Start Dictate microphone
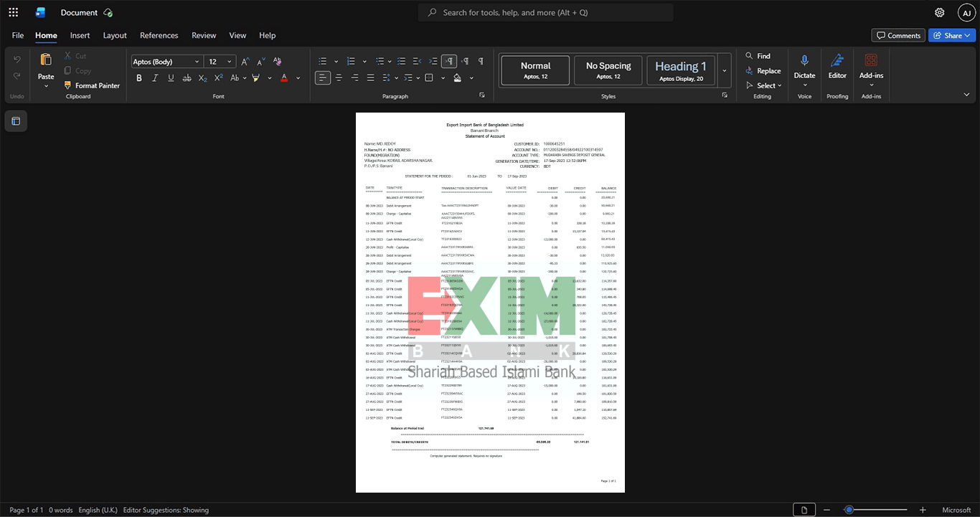This screenshot has height=517, width=980. 804,66
